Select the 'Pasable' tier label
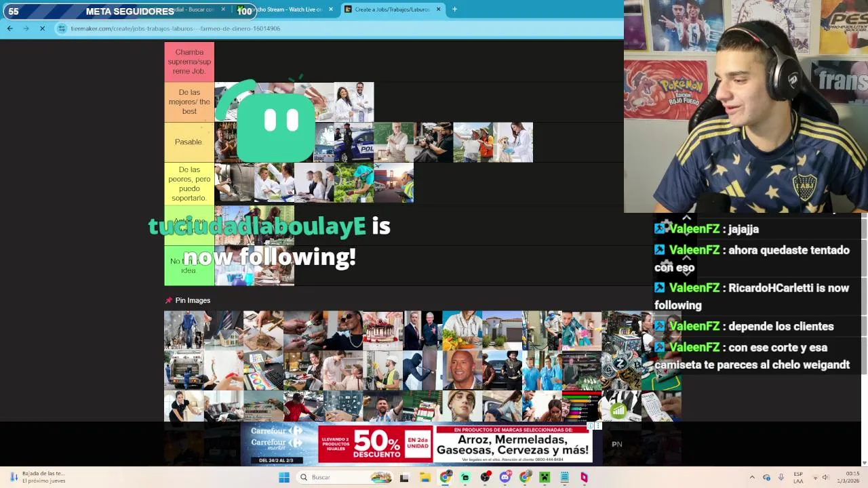 (x=189, y=142)
